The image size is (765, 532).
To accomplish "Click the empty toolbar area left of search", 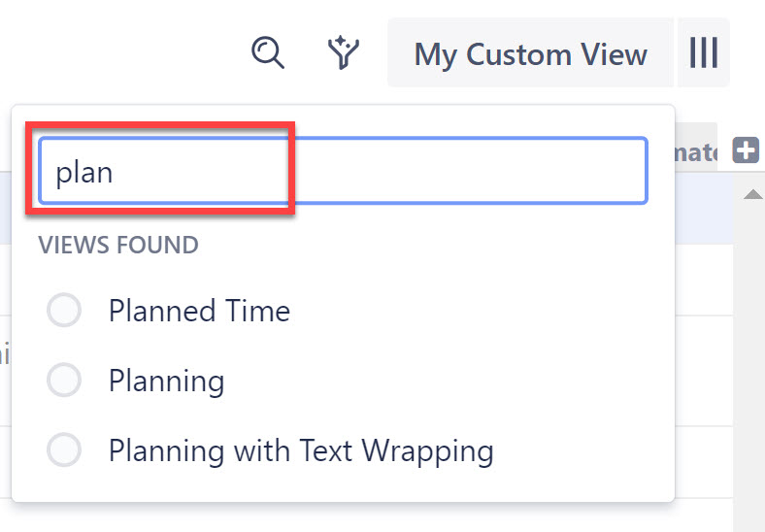I will click(116, 52).
